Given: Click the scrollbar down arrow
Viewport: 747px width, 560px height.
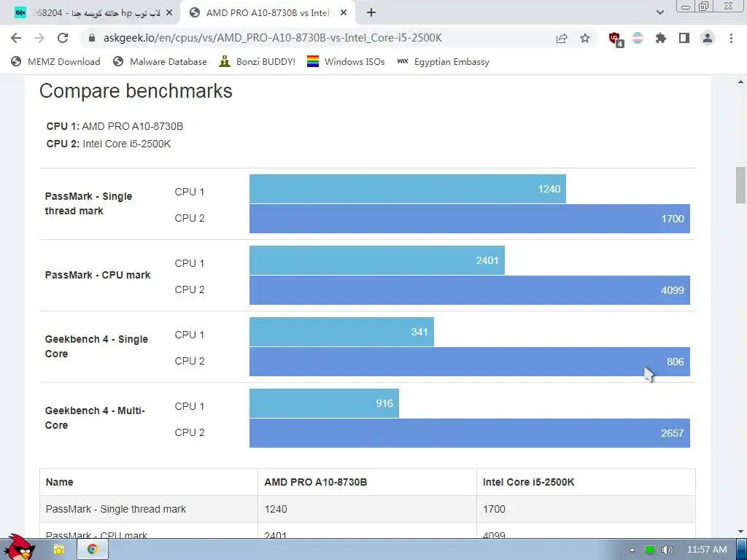Looking at the screenshot, I should pos(740,532).
